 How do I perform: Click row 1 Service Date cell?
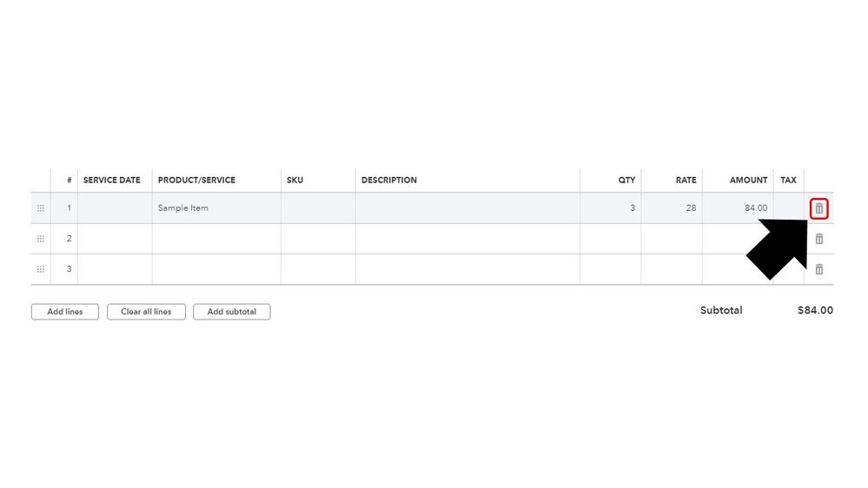[115, 208]
